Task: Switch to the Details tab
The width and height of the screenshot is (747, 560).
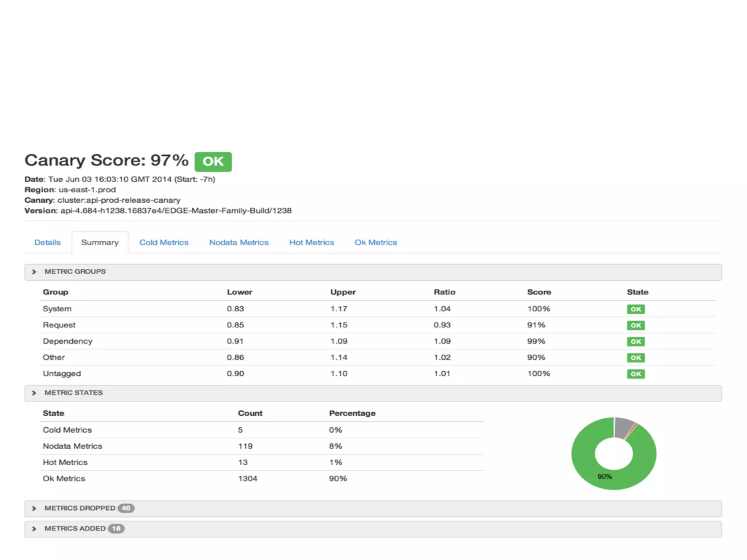Action: [47, 242]
